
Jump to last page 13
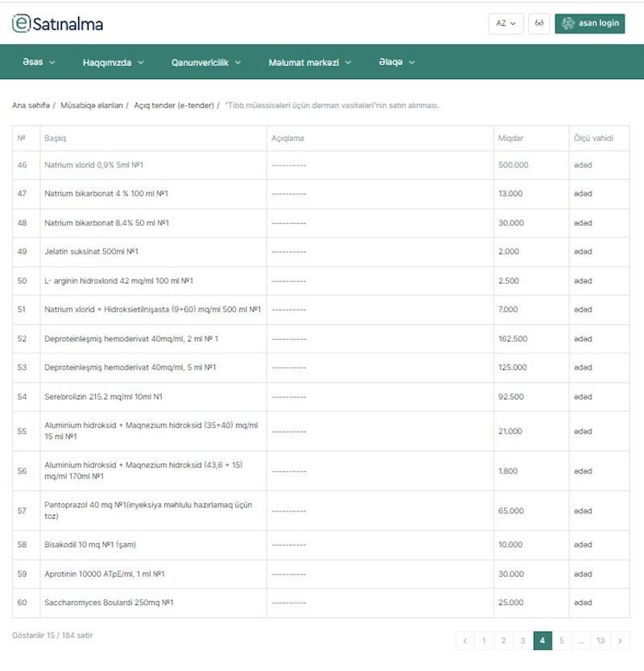pos(601,641)
